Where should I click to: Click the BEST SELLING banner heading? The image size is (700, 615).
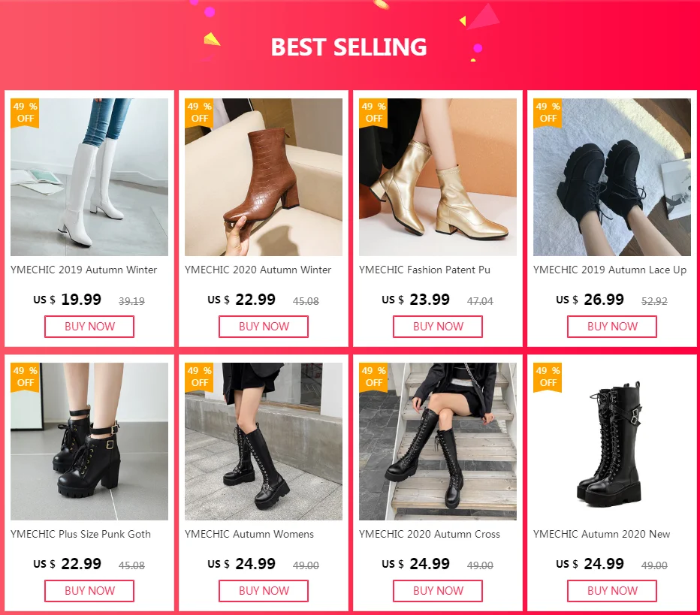coord(348,47)
